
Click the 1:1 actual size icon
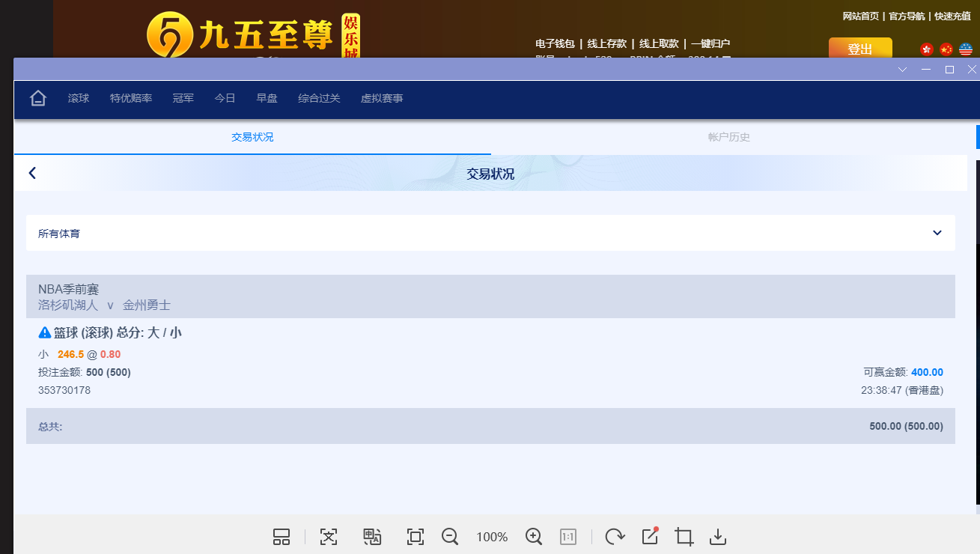coord(568,537)
